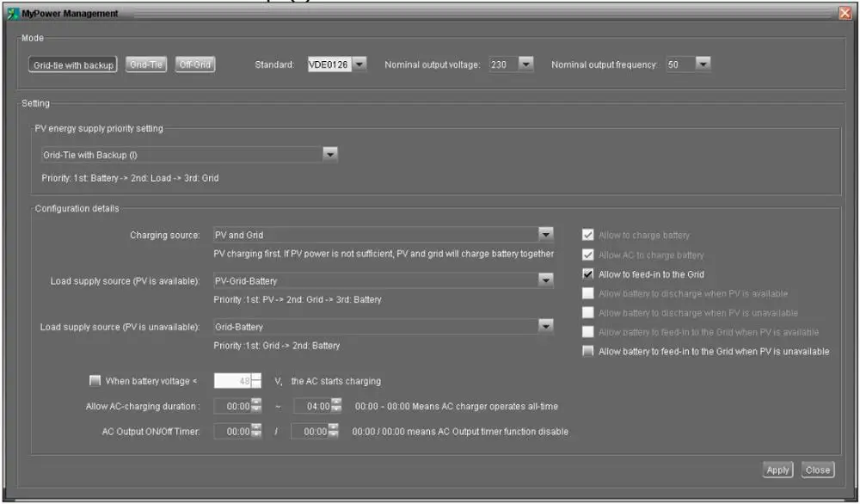Click the battery voltage stepper arrows
The width and height of the screenshot is (860, 504).
[x=256, y=381]
